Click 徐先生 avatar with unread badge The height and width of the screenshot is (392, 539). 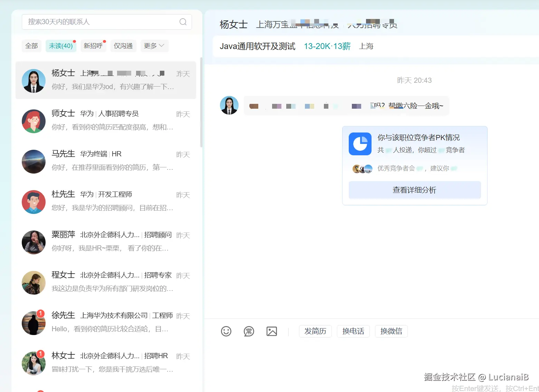coord(33,323)
